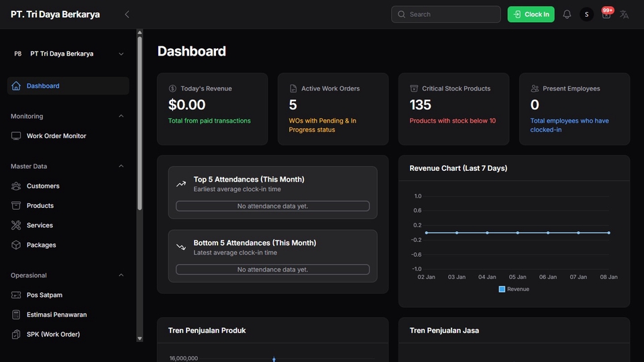This screenshot has height=362, width=644.
Task: Open the PT Tri Daya Berkarya company dropdown
Action: pyautogui.click(x=121, y=54)
